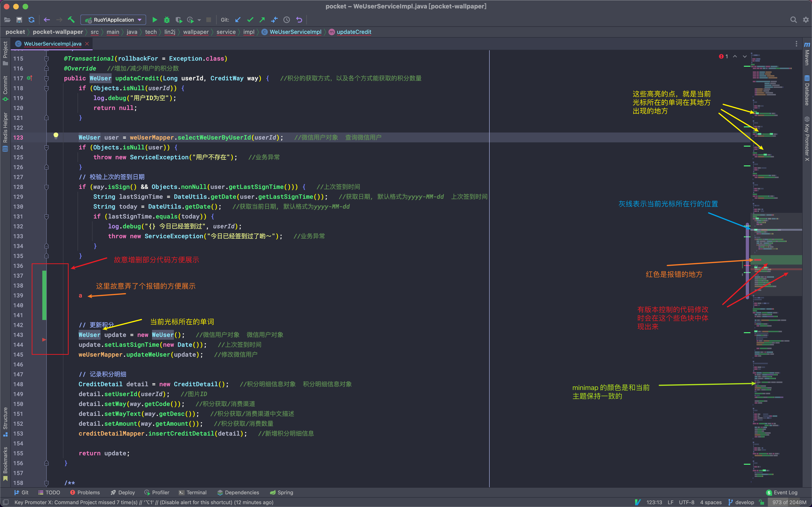The width and height of the screenshot is (812, 507).
Task: Start debugging with the bug icon
Action: point(167,20)
